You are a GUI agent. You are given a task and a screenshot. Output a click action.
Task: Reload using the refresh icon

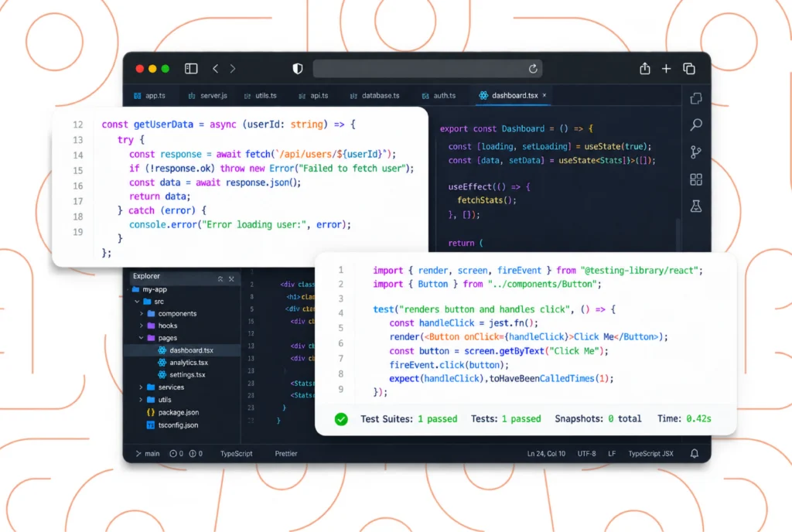coord(533,69)
